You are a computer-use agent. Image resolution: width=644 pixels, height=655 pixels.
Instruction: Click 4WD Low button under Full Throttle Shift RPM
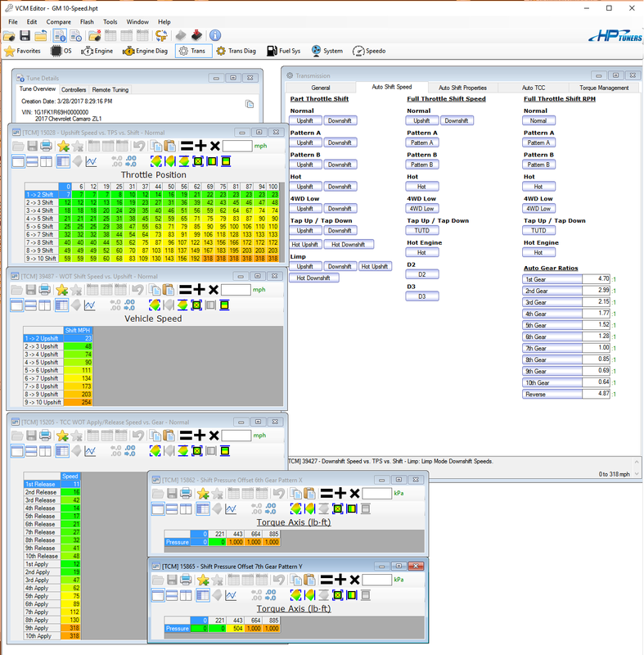538,209
